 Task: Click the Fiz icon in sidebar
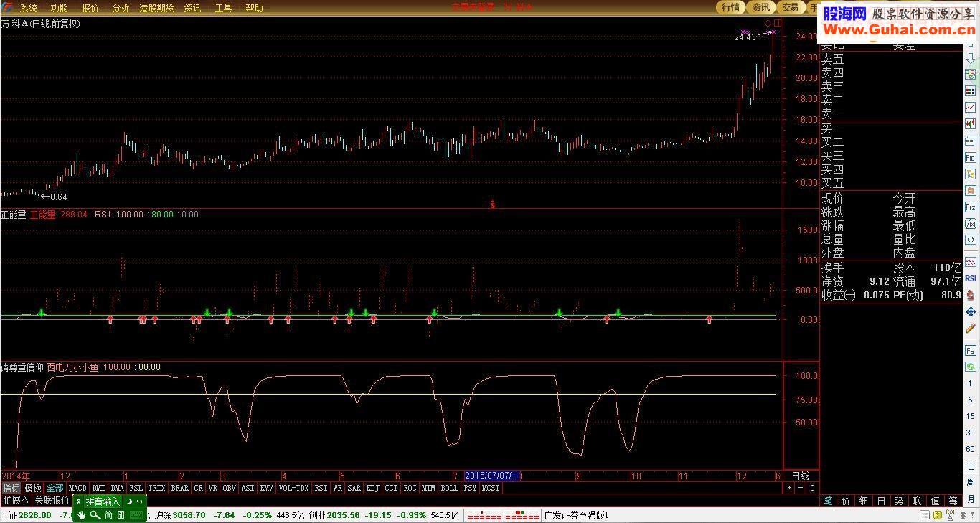970,207
